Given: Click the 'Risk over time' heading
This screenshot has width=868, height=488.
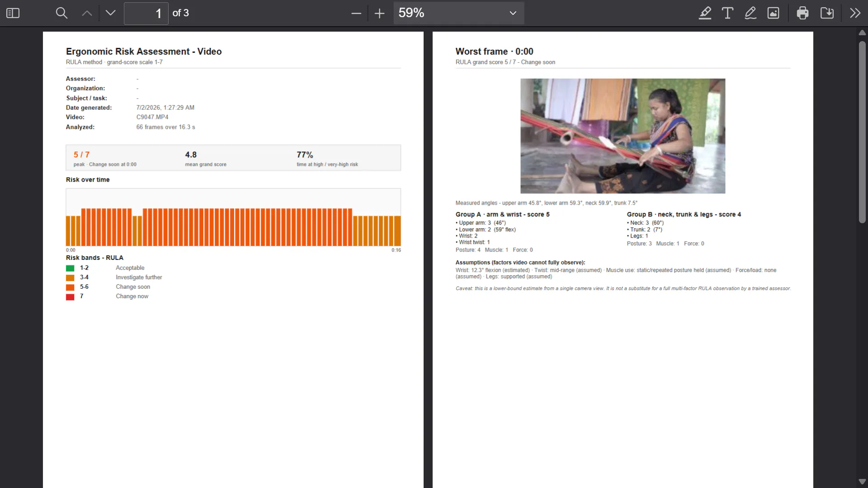Looking at the screenshot, I should [88, 179].
